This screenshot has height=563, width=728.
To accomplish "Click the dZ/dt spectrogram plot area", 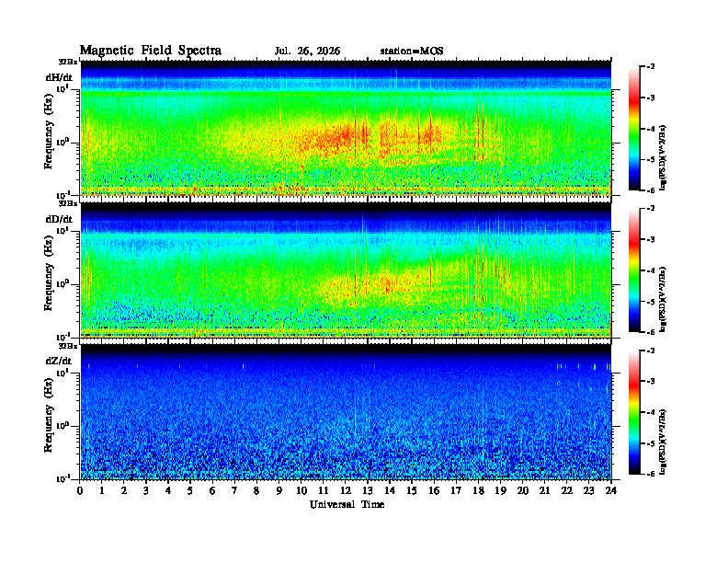I will [346, 412].
